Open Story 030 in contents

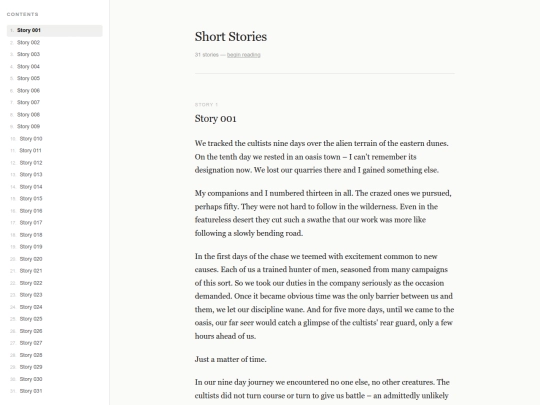[x=54, y=379]
